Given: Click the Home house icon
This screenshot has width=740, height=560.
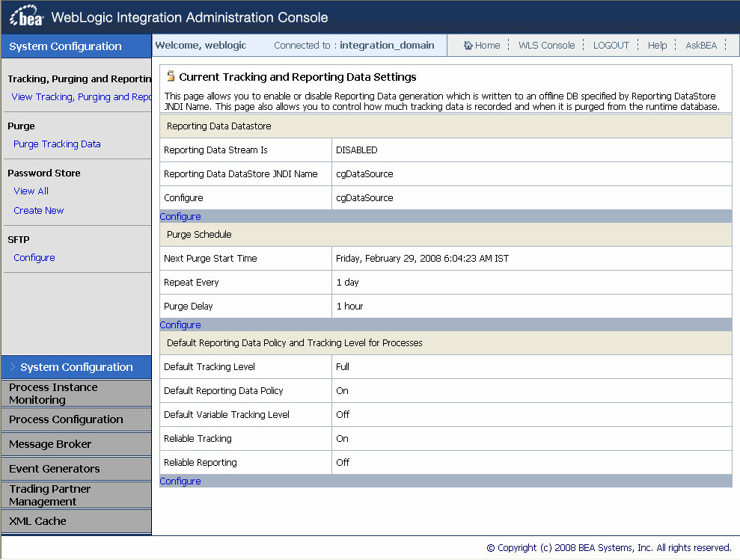Looking at the screenshot, I should coord(468,46).
